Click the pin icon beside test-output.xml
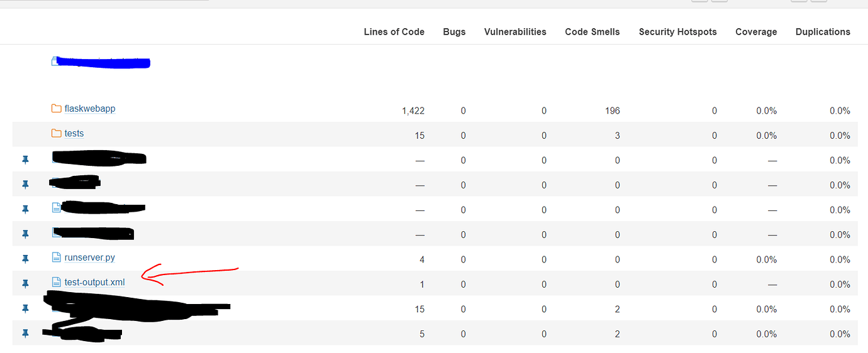This screenshot has height=353, width=868. pos(25,284)
